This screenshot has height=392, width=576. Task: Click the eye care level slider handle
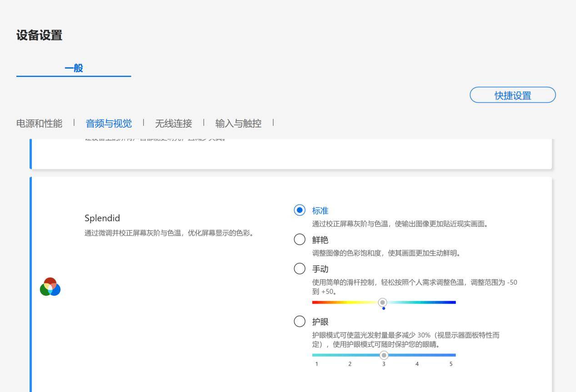click(x=384, y=355)
